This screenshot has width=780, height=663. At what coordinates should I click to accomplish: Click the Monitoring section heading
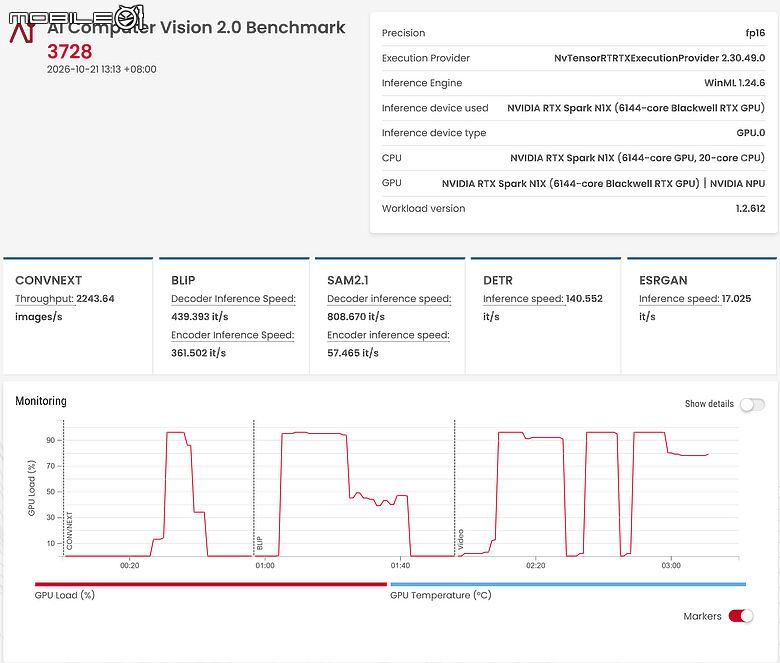tap(41, 401)
